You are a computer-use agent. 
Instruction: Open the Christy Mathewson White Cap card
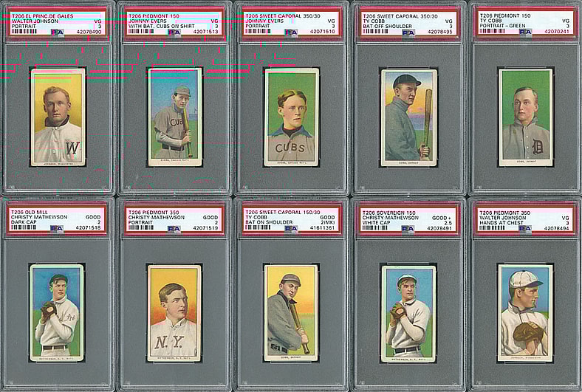[408, 313]
